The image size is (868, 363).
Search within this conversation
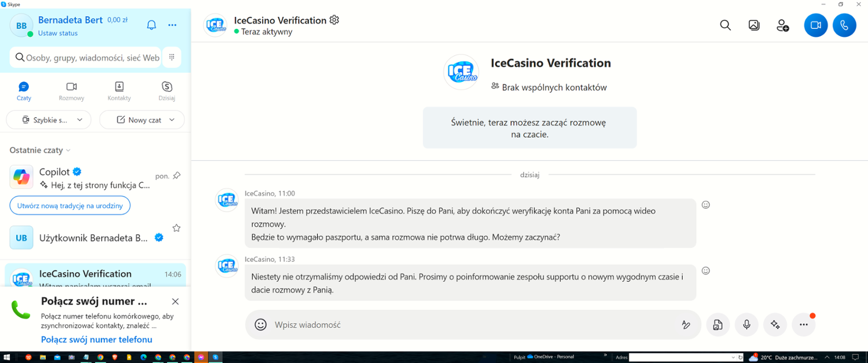(725, 25)
